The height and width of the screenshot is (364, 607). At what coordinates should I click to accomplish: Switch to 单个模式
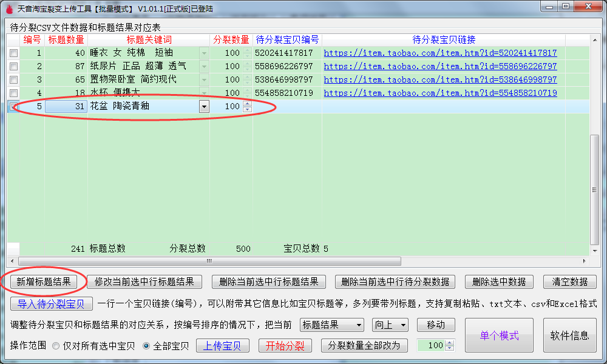click(x=499, y=335)
